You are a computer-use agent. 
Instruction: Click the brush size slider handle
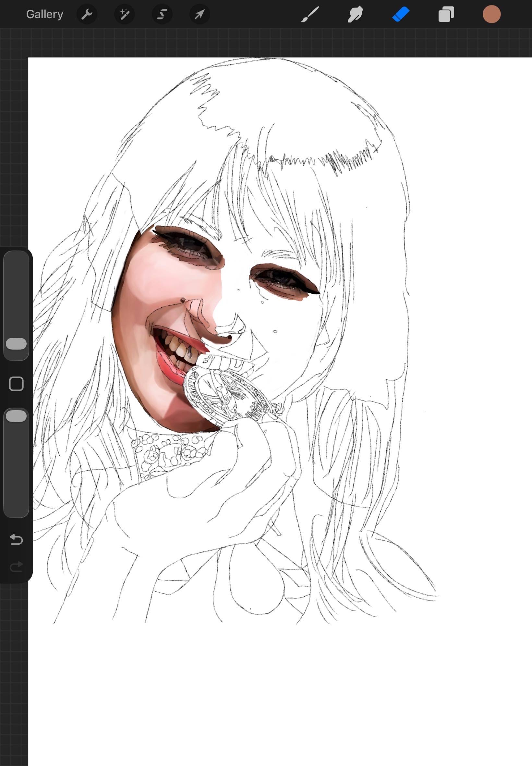click(x=16, y=344)
